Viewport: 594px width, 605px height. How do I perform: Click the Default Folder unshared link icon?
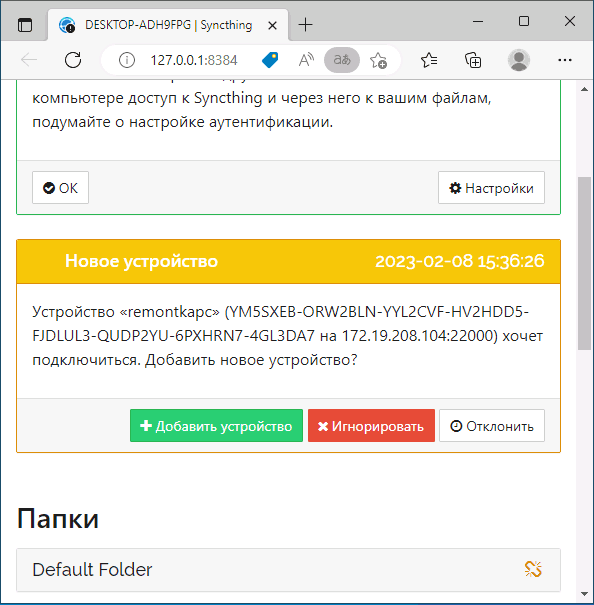pyautogui.click(x=533, y=570)
